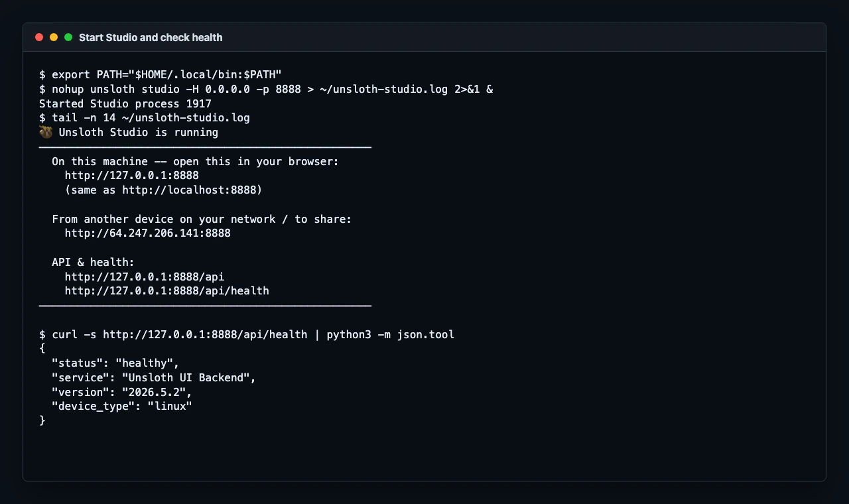Click the "version": "2026.5.2" line

122,393
